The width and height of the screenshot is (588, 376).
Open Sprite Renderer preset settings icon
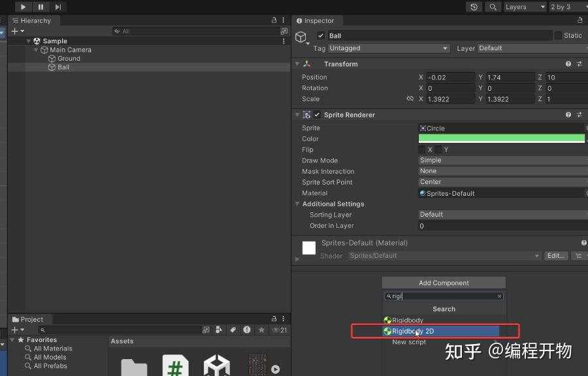pos(580,115)
